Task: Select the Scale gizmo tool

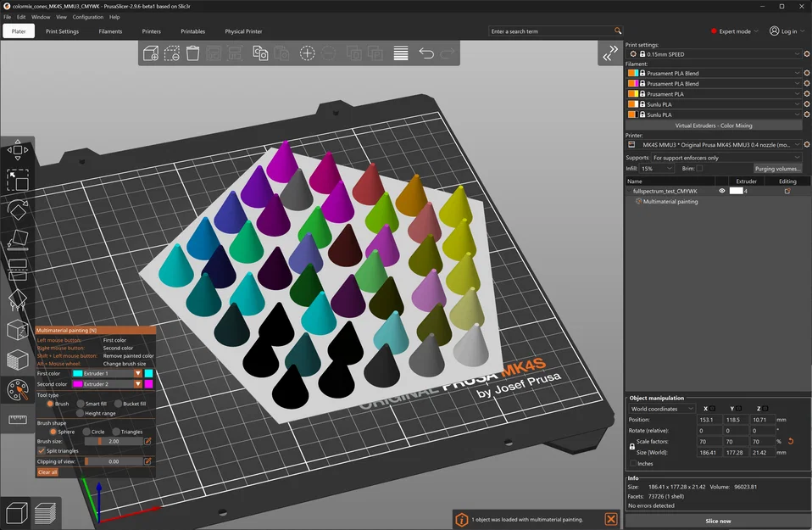Action: 18,181
